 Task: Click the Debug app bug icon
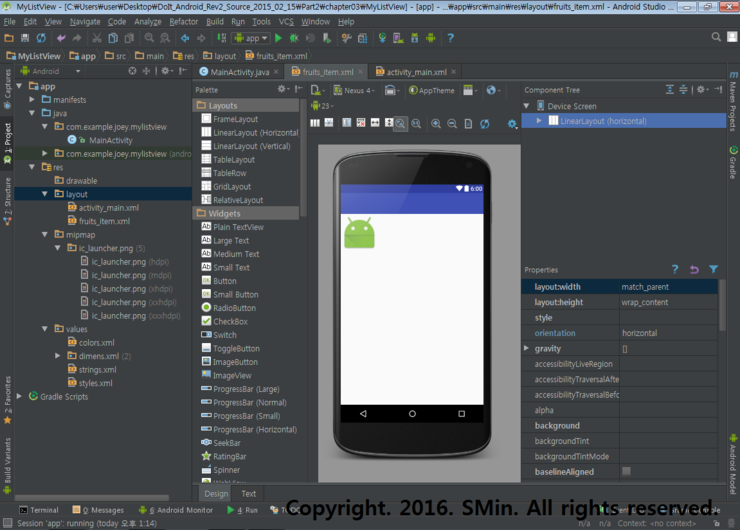coord(294,38)
